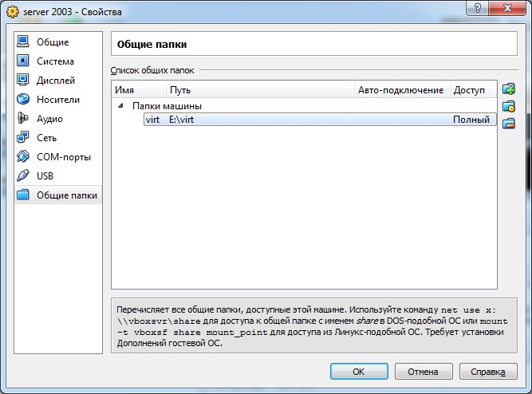Open the USB settings section
Viewport: 532px width, 394px height.
(45, 176)
